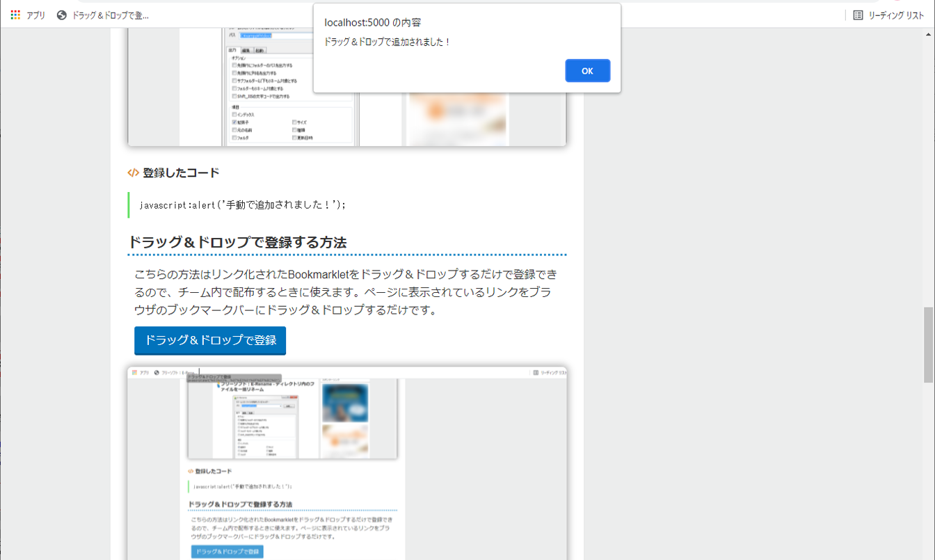Click the blurred blue banner in the lower screenshot

[345, 402]
